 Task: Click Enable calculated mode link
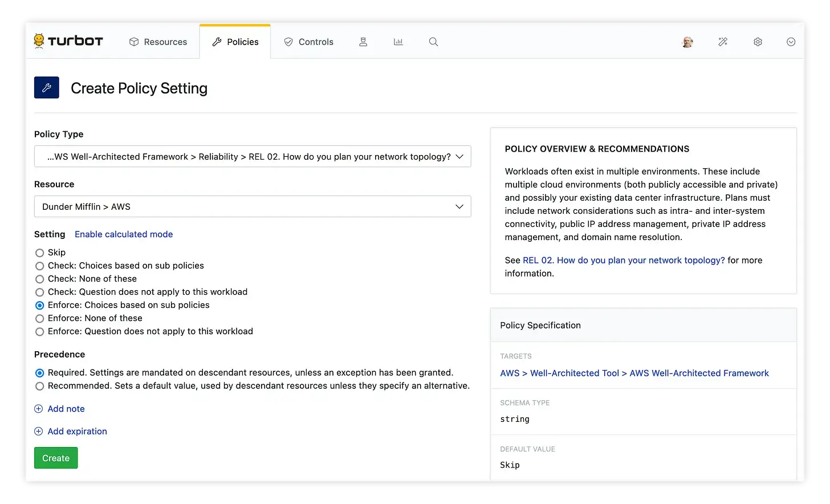tap(124, 234)
